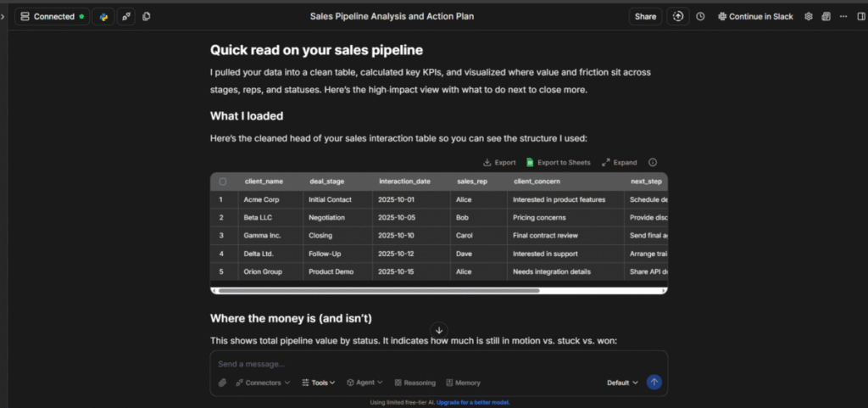
Task: Click the copy icon in top bar
Action: (x=147, y=16)
